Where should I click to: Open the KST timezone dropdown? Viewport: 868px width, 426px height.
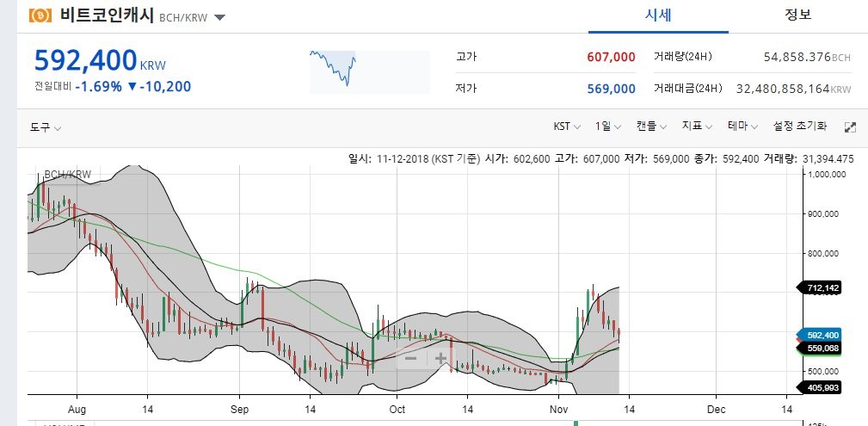point(567,127)
